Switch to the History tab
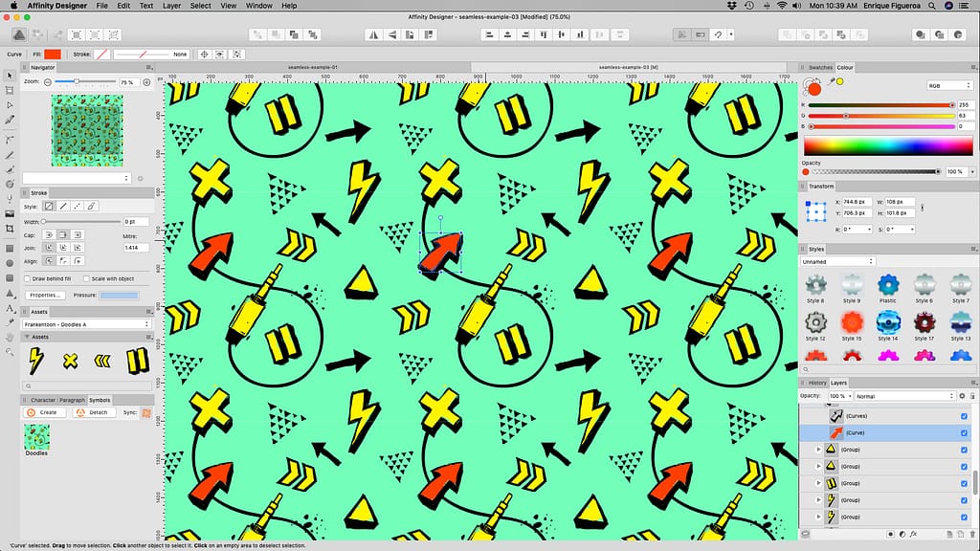The height and width of the screenshot is (551, 980). [x=818, y=383]
